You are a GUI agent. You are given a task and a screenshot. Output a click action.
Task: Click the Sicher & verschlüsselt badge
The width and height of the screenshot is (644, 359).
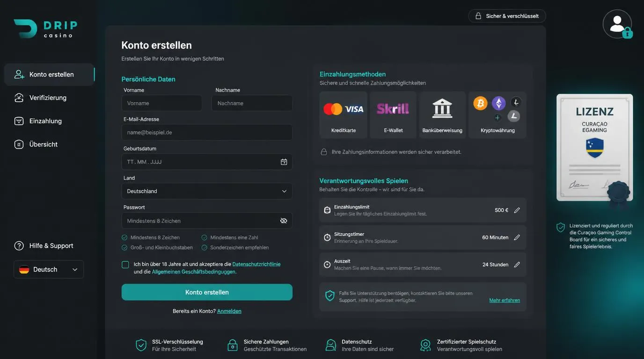[x=507, y=16]
